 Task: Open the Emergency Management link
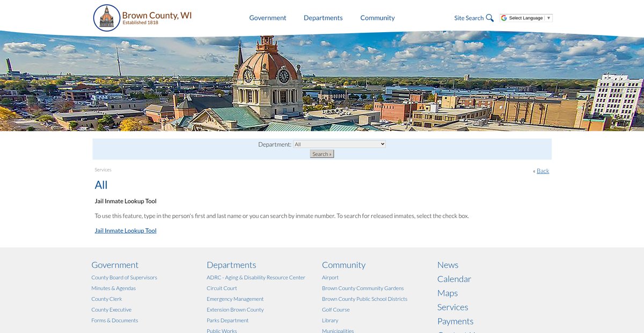235,299
